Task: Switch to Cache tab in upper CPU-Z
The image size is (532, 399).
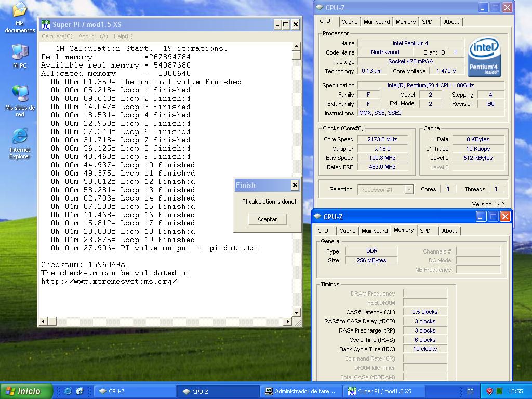Action: [x=350, y=22]
